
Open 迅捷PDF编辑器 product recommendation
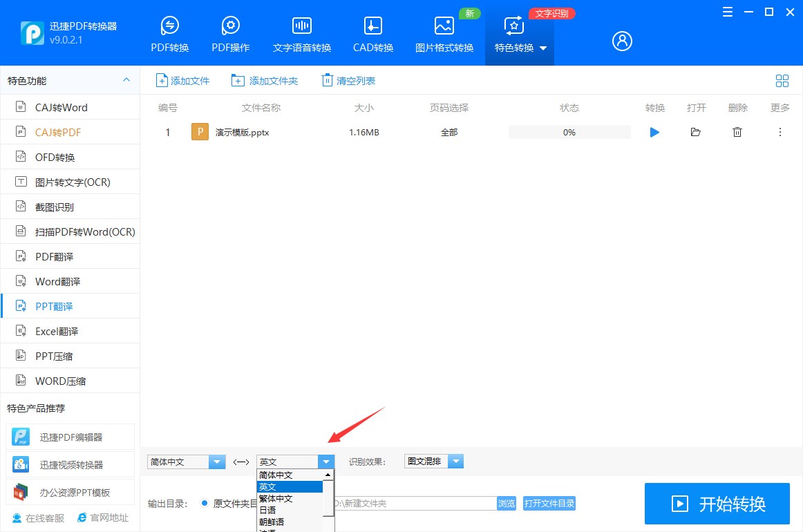point(70,437)
